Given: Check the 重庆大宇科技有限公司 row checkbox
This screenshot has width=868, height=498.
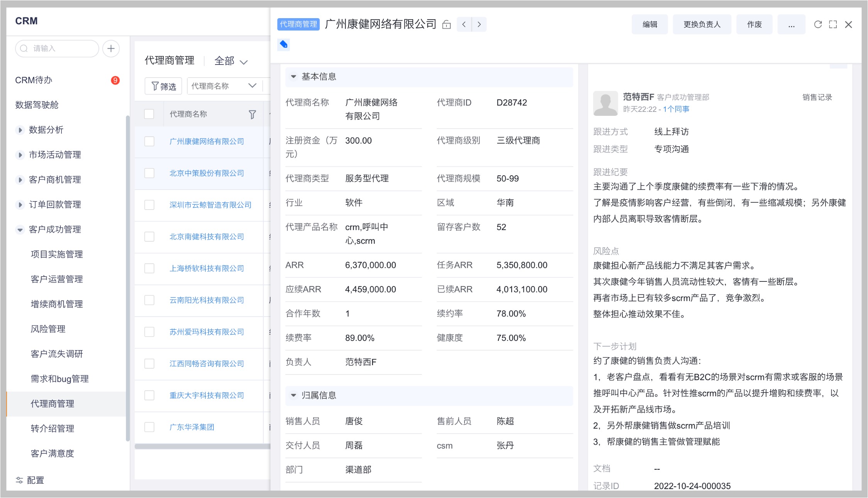Looking at the screenshot, I should pyautogui.click(x=149, y=395).
